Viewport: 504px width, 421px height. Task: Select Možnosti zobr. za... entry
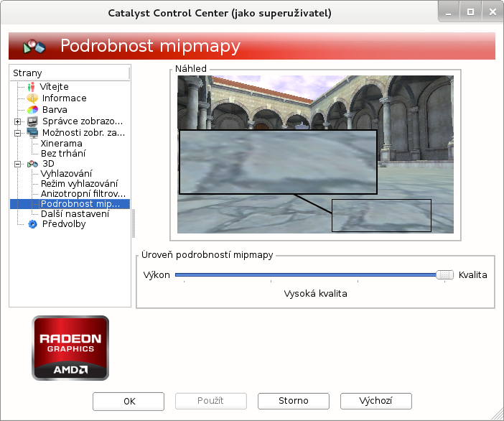[x=83, y=132]
